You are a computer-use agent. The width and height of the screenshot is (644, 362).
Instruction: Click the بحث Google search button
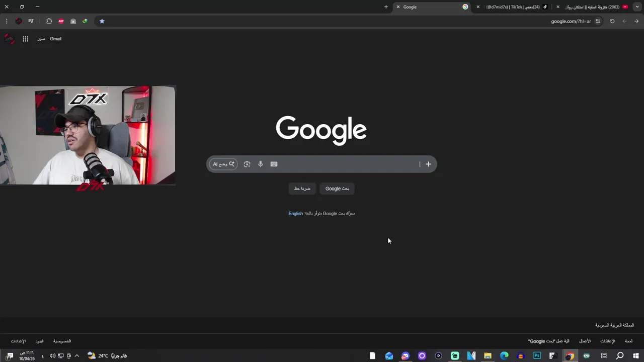pyautogui.click(x=337, y=189)
